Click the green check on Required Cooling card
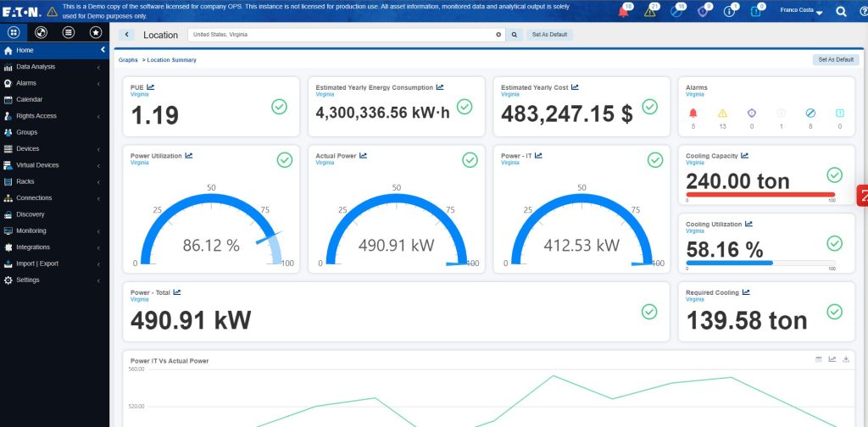 click(x=834, y=312)
